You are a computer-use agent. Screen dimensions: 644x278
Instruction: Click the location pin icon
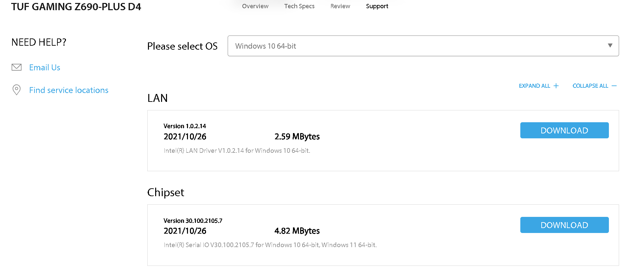[16, 90]
